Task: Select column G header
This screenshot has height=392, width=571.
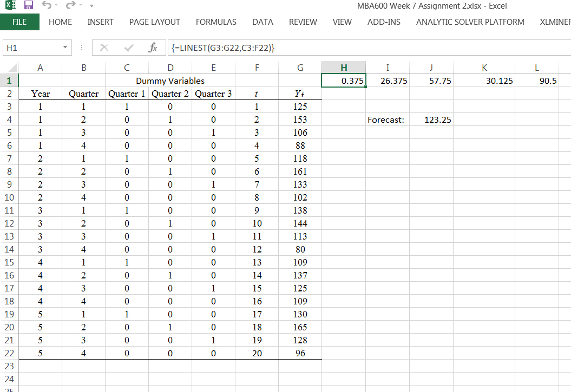Action: tap(300, 68)
